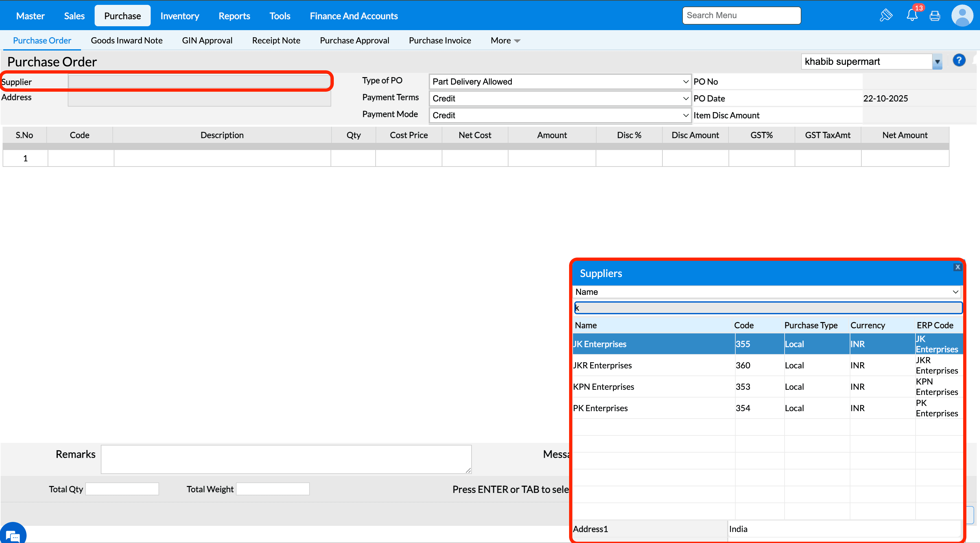
Task: Open the Goods Inward Note tab
Action: [x=126, y=41]
